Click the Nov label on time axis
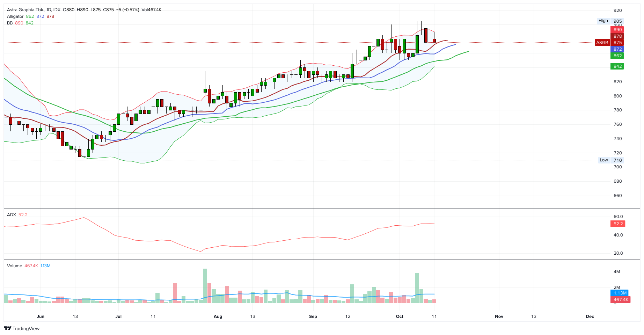This screenshot has height=335, width=644. coord(499,316)
